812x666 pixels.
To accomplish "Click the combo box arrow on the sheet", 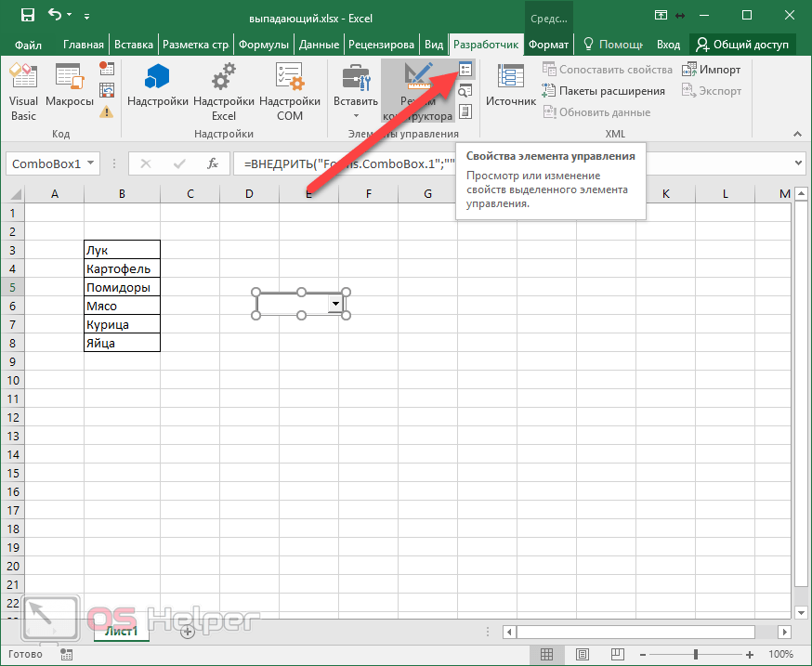I will tap(335, 304).
